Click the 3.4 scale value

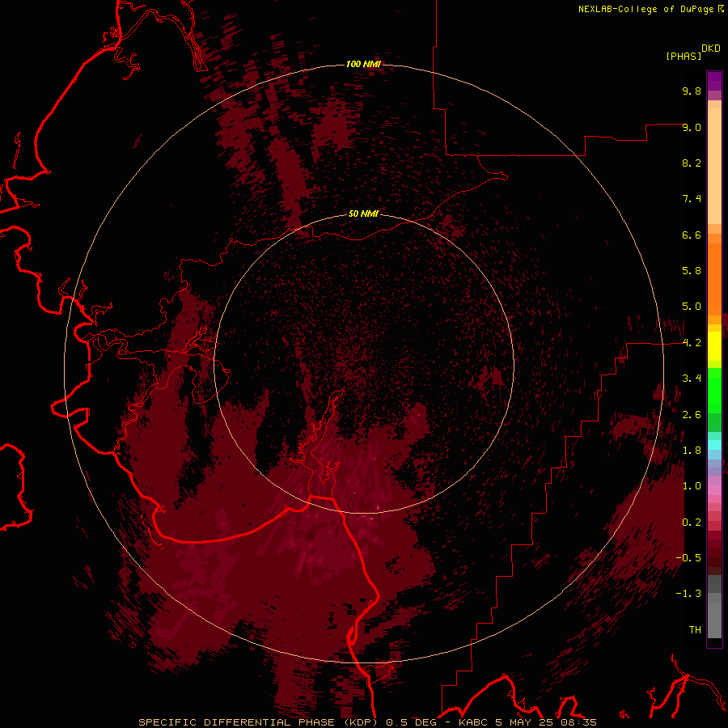[692, 379]
